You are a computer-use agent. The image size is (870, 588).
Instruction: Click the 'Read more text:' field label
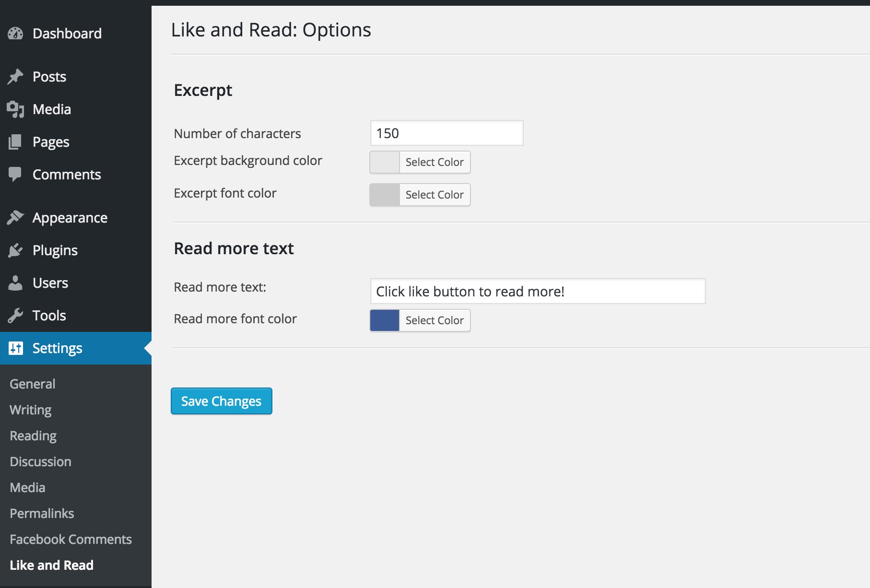point(220,287)
